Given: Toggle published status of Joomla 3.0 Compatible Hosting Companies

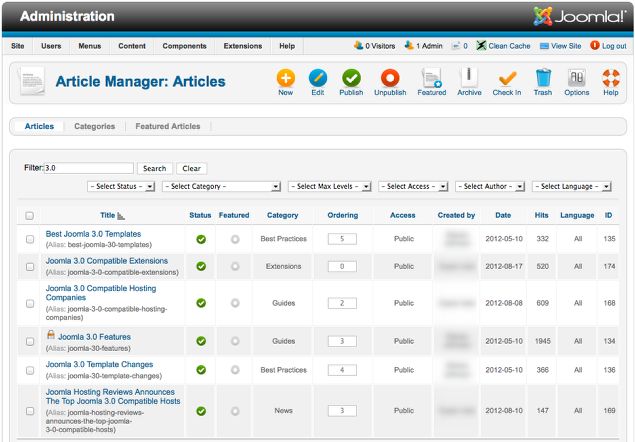Looking at the screenshot, I should click(201, 303).
